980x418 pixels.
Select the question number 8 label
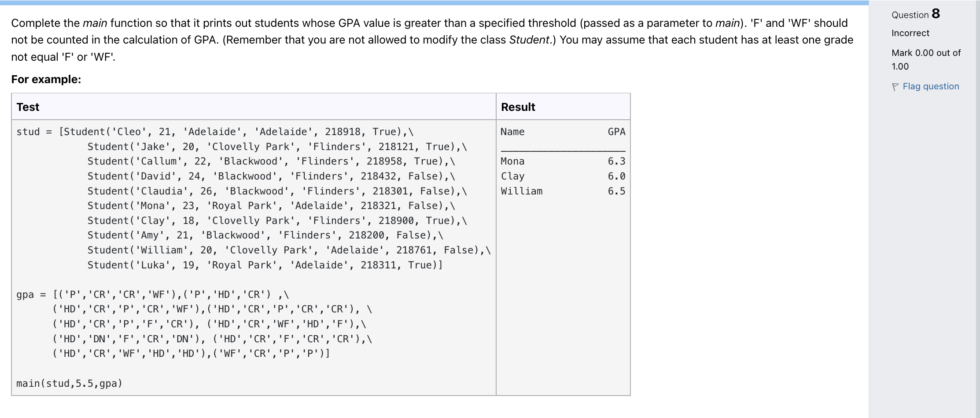[x=916, y=14]
